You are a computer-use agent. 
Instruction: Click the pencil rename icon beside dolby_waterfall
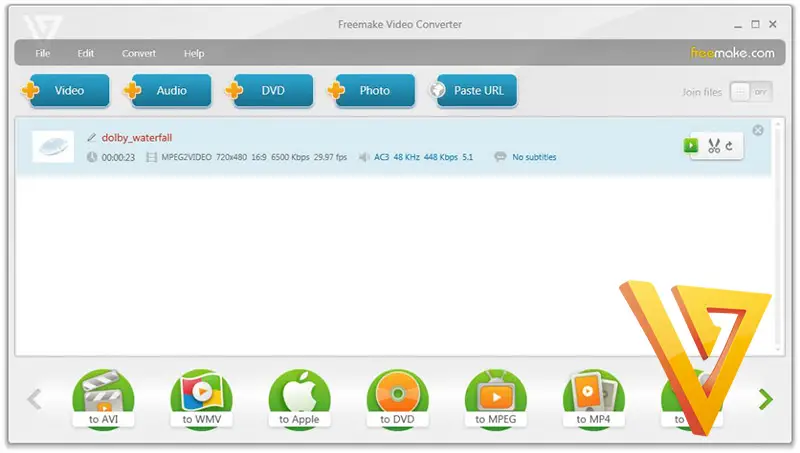[91, 137]
